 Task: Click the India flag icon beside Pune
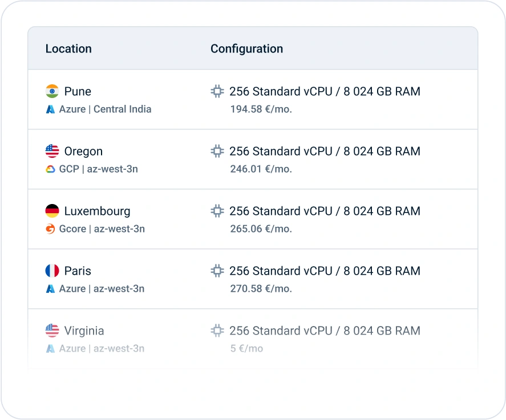52,91
